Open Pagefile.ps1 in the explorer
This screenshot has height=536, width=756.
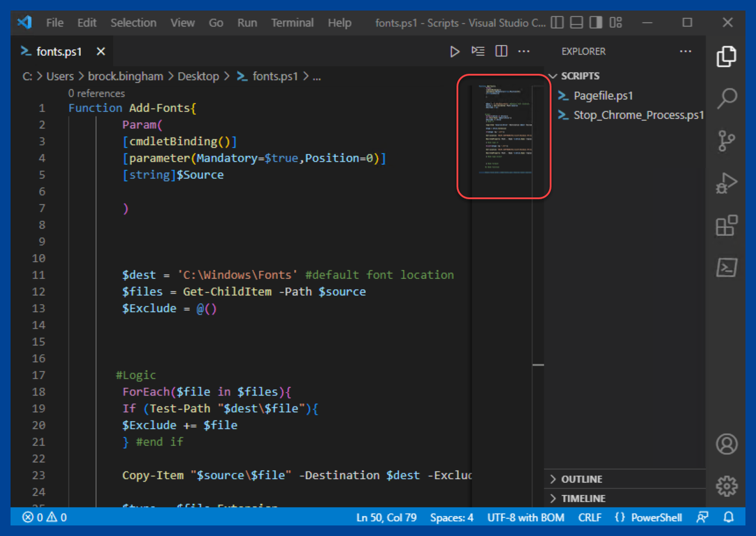pyautogui.click(x=603, y=95)
